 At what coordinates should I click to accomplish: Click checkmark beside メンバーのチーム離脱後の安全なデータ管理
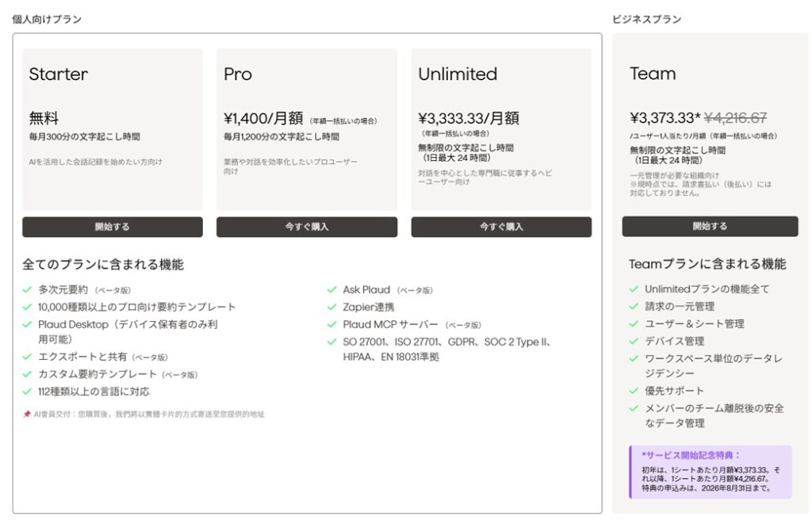coord(634,408)
